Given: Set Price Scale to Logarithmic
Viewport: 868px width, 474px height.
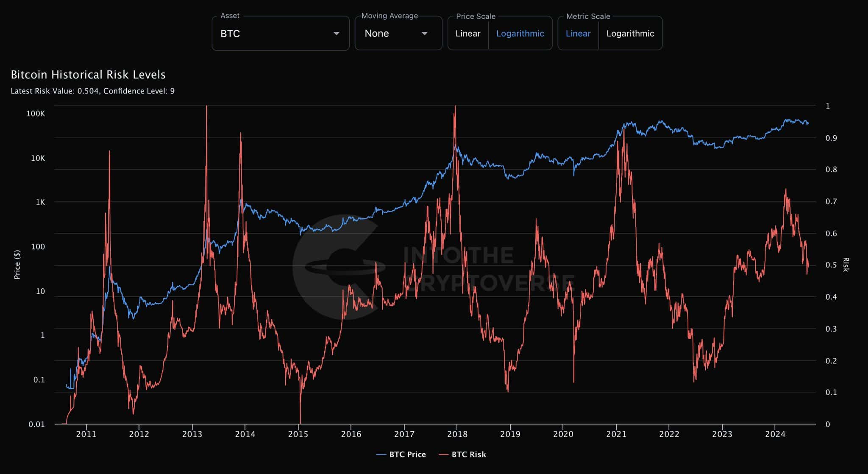Looking at the screenshot, I should (x=520, y=33).
